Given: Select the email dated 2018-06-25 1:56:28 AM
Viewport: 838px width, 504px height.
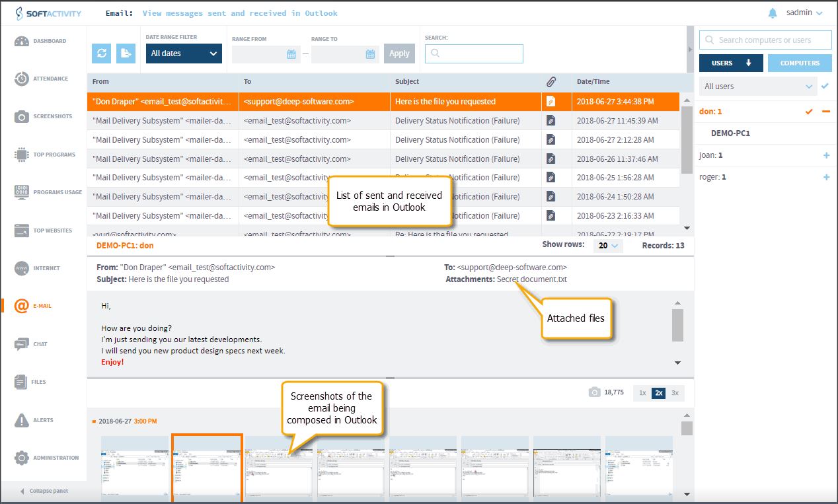Looking at the screenshot, I should tap(383, 178).
